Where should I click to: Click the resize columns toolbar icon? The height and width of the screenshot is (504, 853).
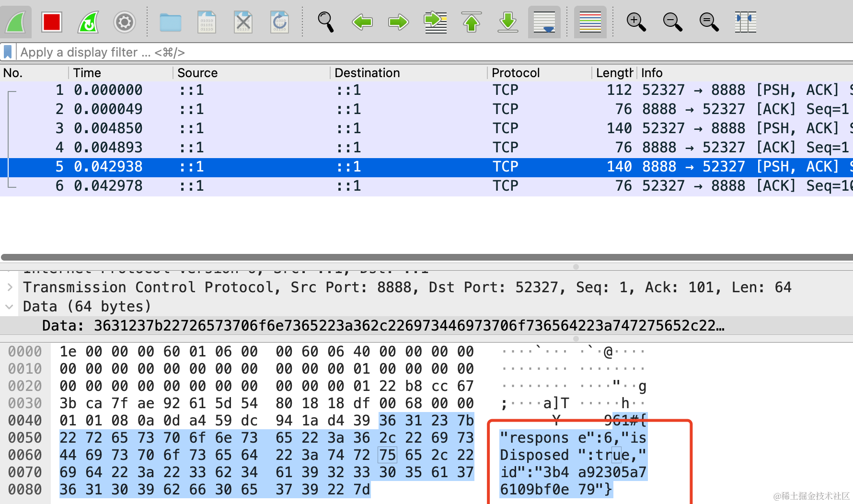click(746, 22)
